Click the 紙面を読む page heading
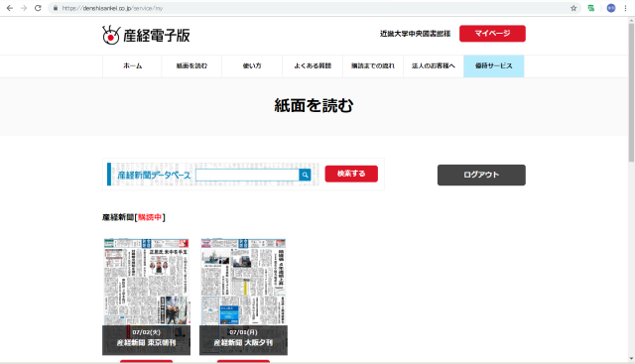Screen dimensions: 635x364 (314, 106)
